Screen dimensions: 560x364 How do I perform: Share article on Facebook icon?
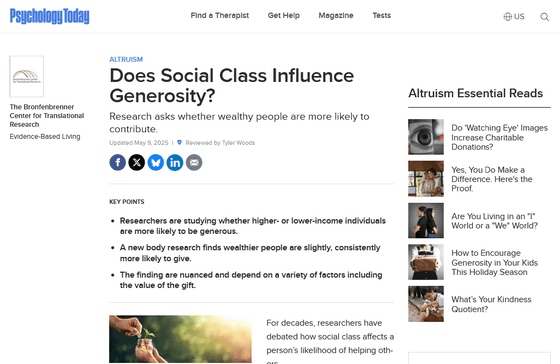coord(118,163)
